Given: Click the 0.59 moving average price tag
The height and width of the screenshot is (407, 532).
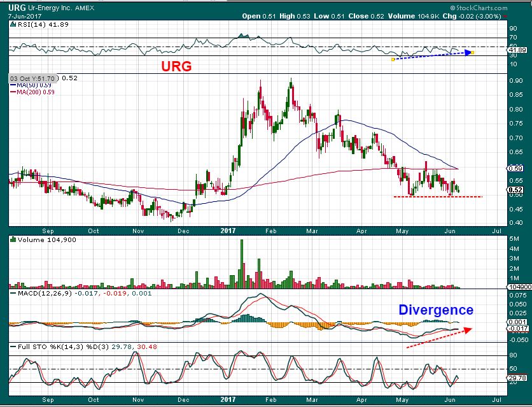Looking at the screenshot, I should click(515, 168).
